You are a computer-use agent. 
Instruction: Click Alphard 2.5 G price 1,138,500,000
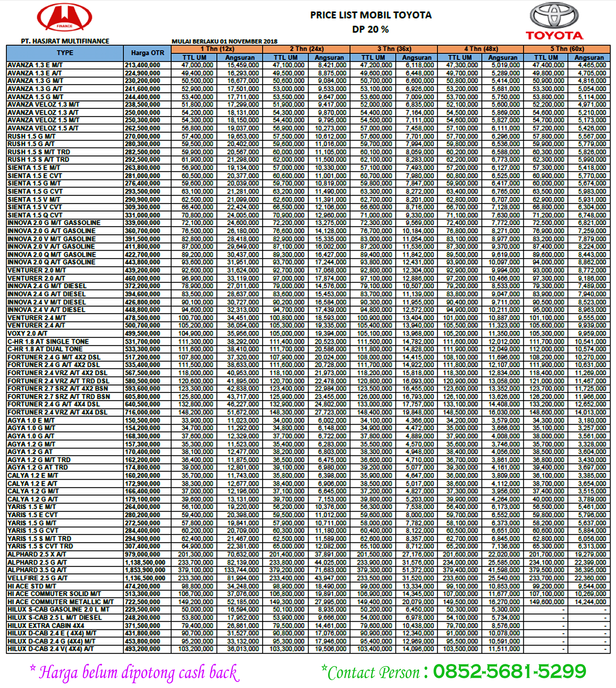pos(145,562)
